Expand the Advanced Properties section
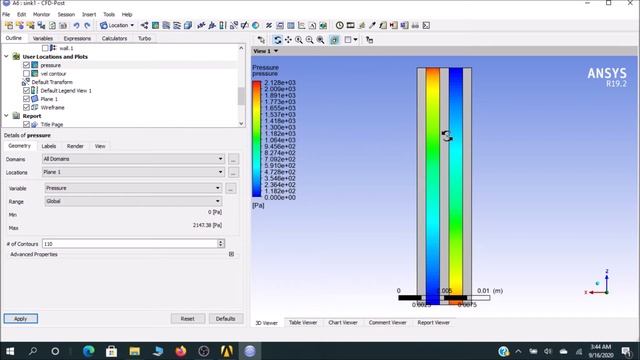Screen dimensions: 640x360 (231, 254)
